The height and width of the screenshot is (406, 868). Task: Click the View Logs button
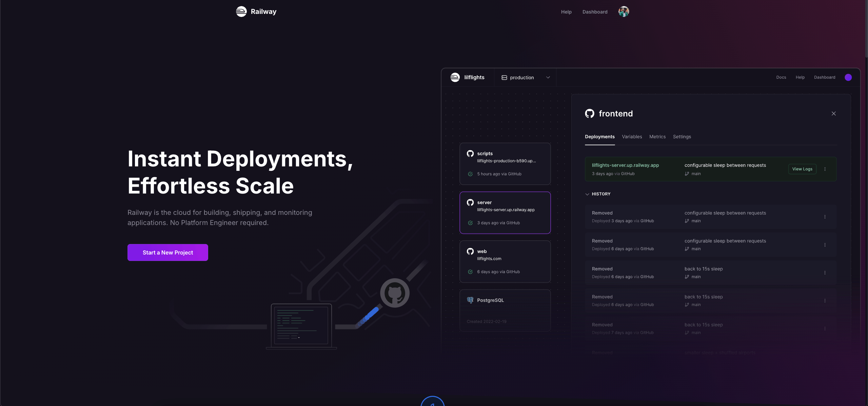pos(802,169)
